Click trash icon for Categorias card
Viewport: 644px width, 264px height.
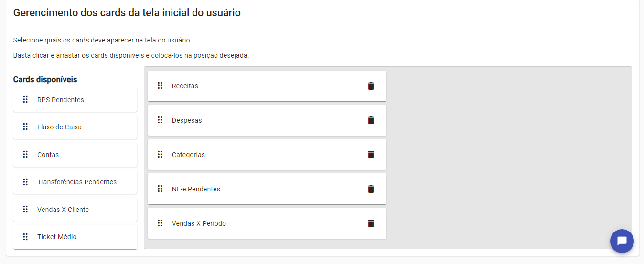(371, 155)
